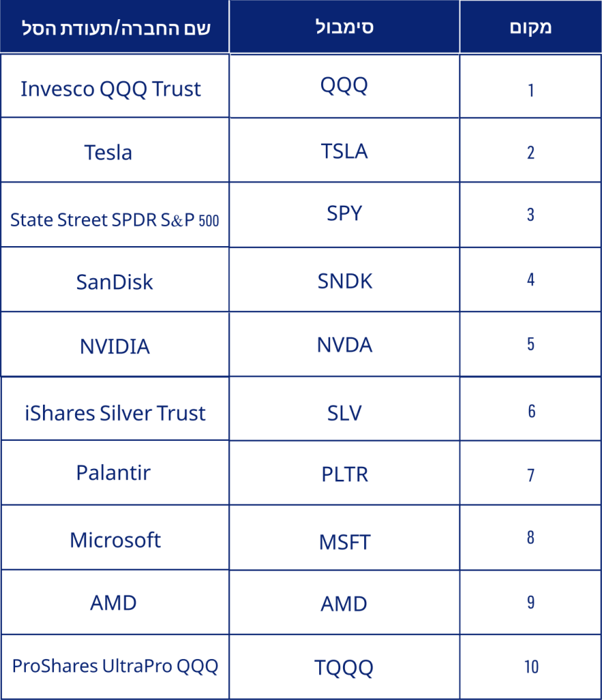
Task: Select the Tesla company name cell
Action: [x=108, y=152]
